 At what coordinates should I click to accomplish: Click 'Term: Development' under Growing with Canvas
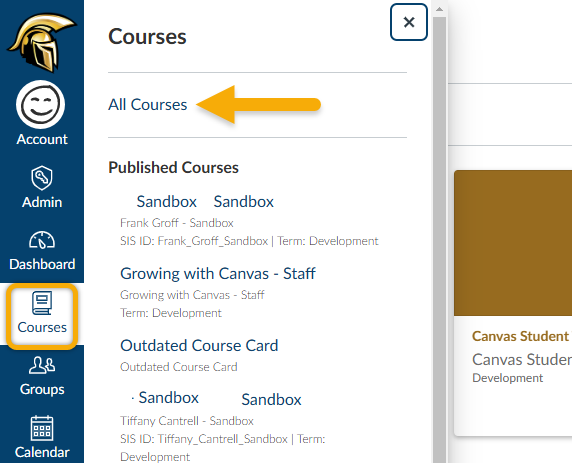click(x=171, y=313)
